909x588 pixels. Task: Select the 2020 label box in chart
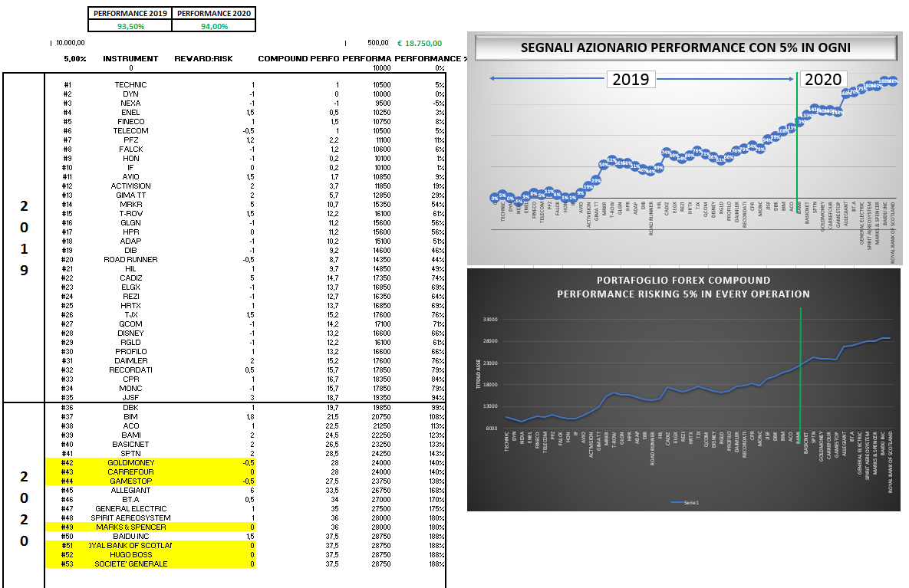point(823,79)
